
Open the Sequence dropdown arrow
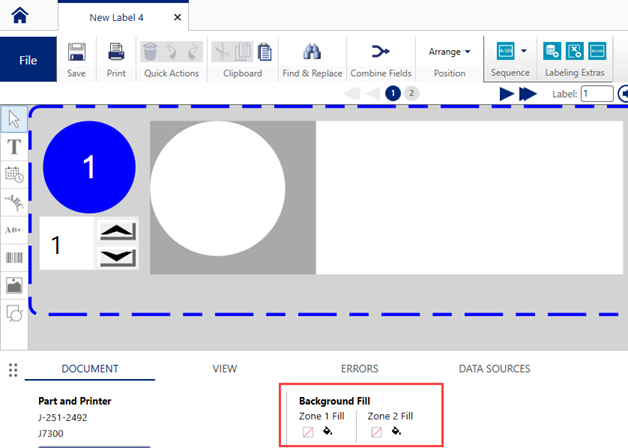click(524, 51)
